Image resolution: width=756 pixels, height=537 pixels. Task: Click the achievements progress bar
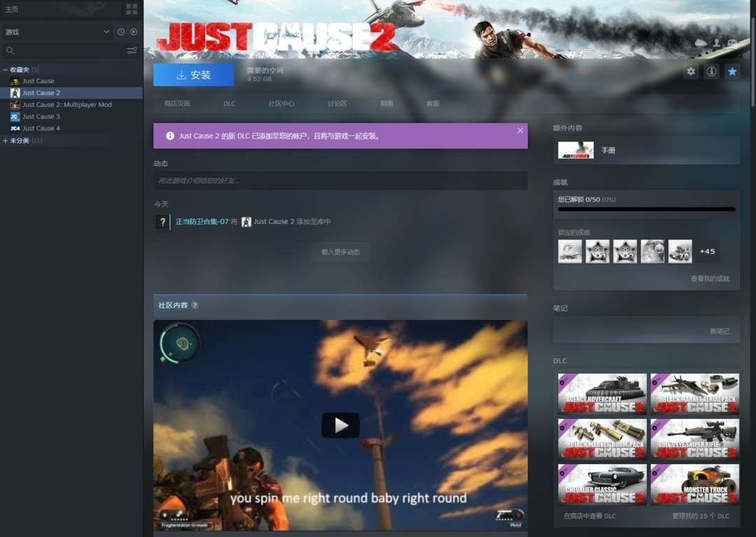[x=646, y=209]
